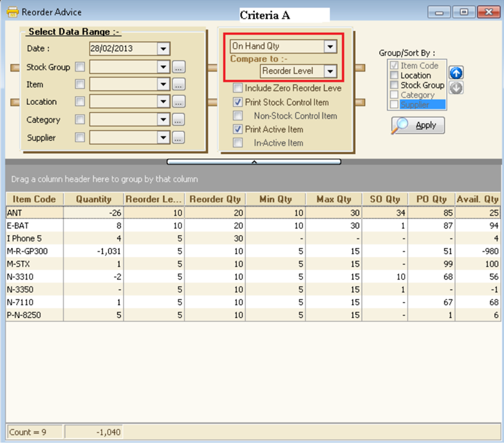Select the Supplier entry in Group/Sort list

click(x=415, y=104)
